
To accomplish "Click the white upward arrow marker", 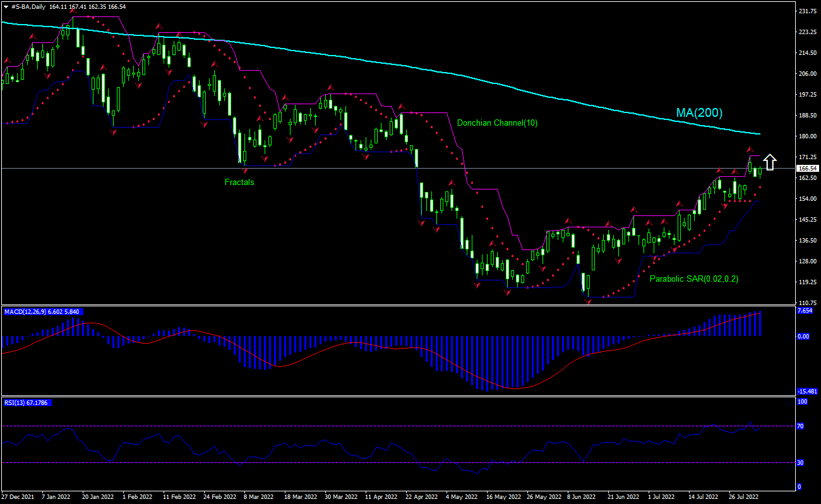I will coord(769,162).
